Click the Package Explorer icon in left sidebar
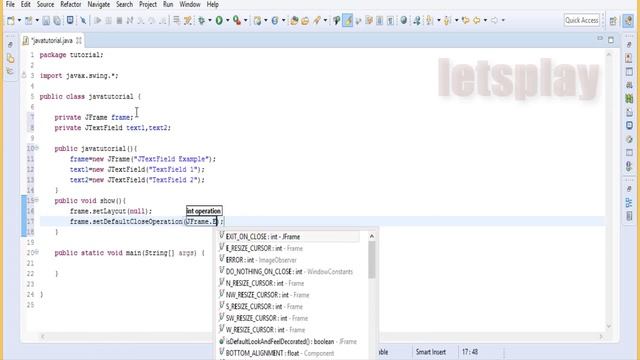 (11, 58)
